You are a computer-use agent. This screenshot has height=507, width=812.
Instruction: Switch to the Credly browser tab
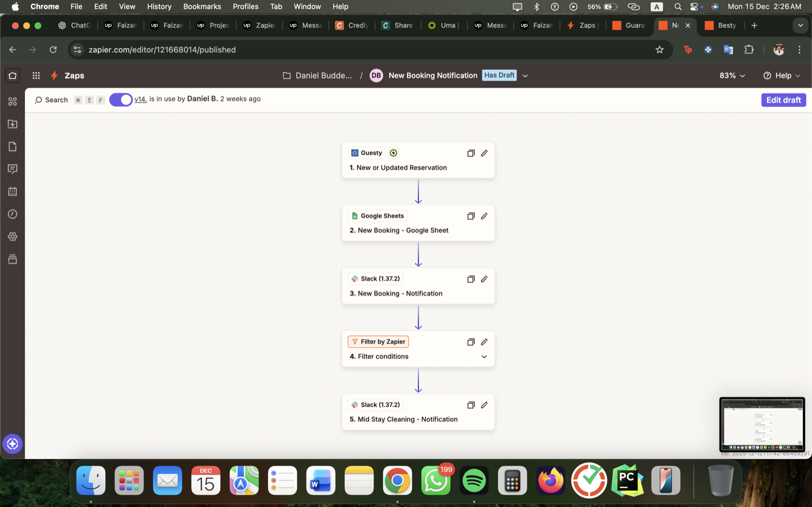pos(352,25)
